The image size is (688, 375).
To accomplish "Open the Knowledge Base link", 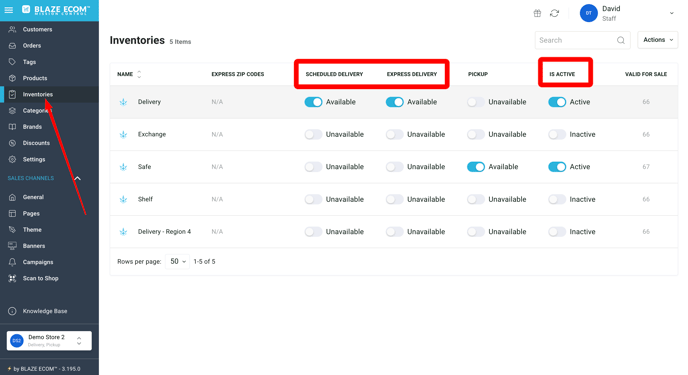I will tap(45, 311).
